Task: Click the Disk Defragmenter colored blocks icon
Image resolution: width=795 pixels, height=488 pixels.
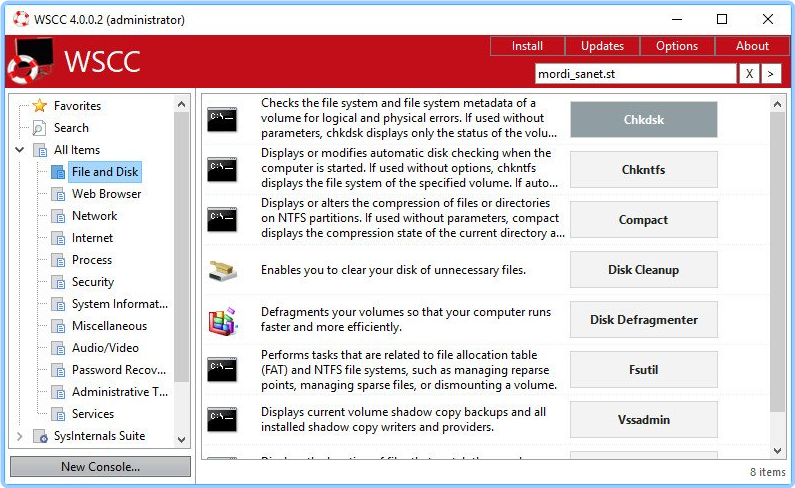Action: pyautogui.click(x=223, y=321)
